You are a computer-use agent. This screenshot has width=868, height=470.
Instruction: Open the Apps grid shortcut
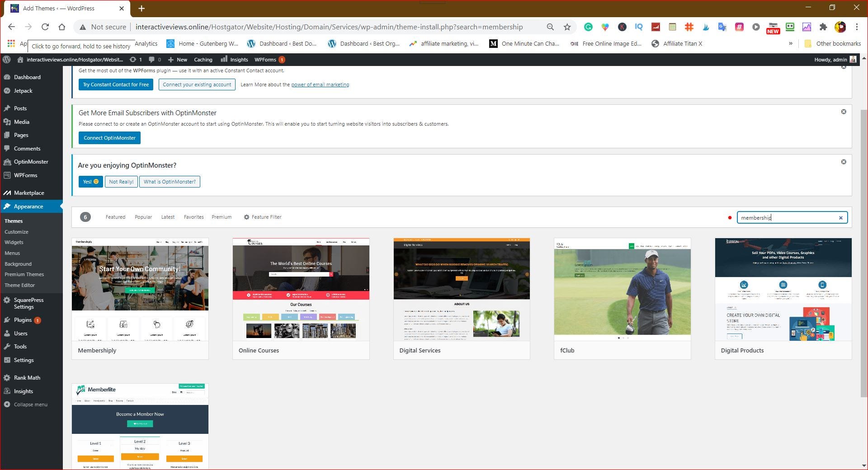click(11, 43)
